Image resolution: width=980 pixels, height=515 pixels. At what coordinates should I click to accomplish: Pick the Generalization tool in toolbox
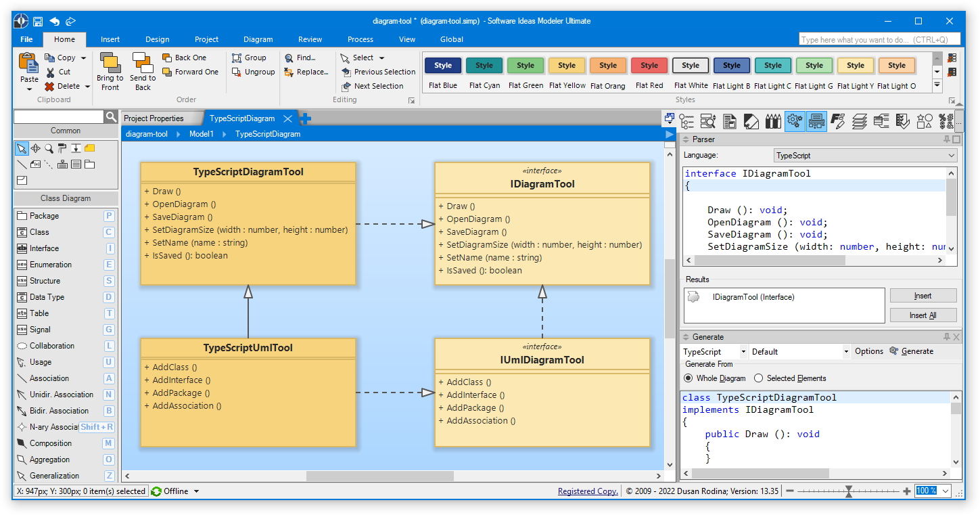click(54, 476)
